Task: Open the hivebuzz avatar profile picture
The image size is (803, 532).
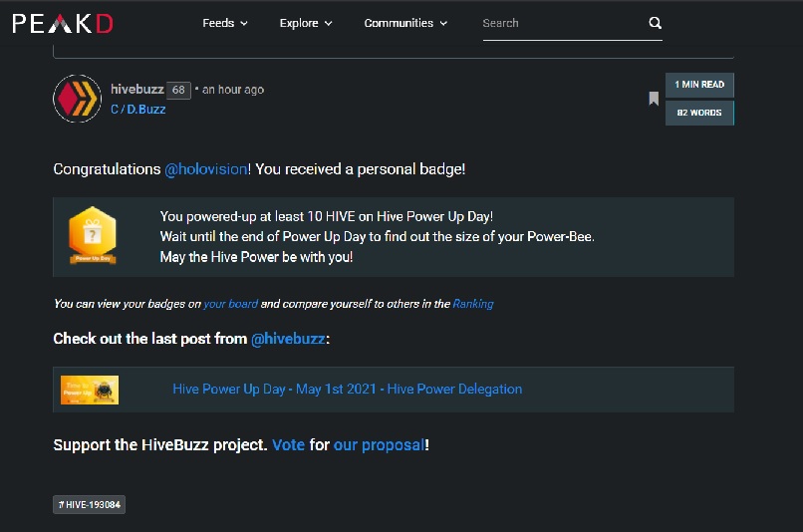Action: [78, 99]
